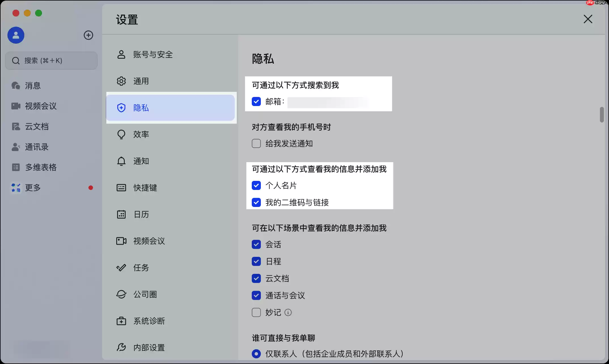Screen dimensions: 609x364
Task: Go to 消息 in main sidebar
Action: pyautogui.click(x=33, y=86)
